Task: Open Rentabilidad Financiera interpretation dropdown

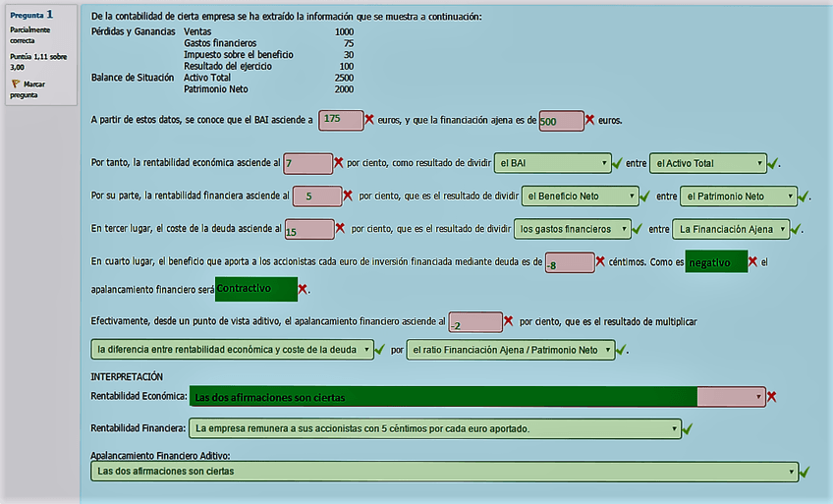Action: coord(434,429)
